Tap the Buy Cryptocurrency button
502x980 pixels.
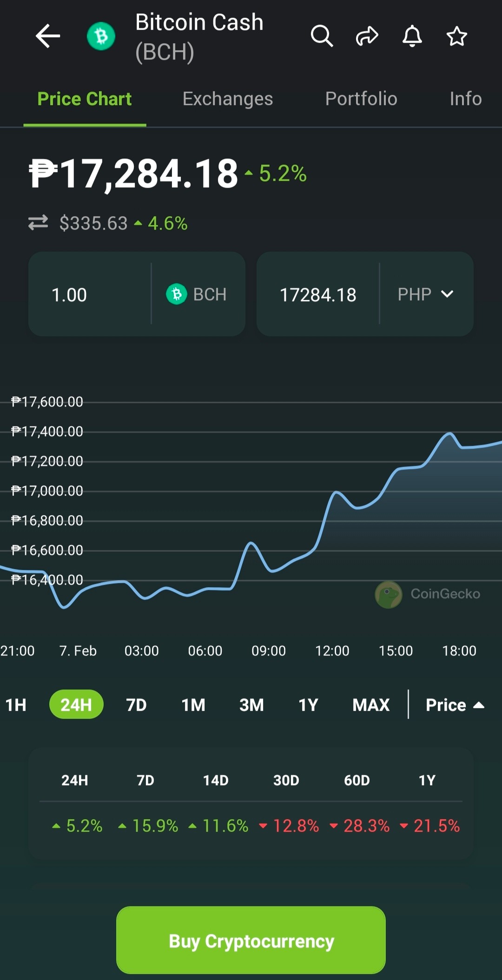coord(251,940)
